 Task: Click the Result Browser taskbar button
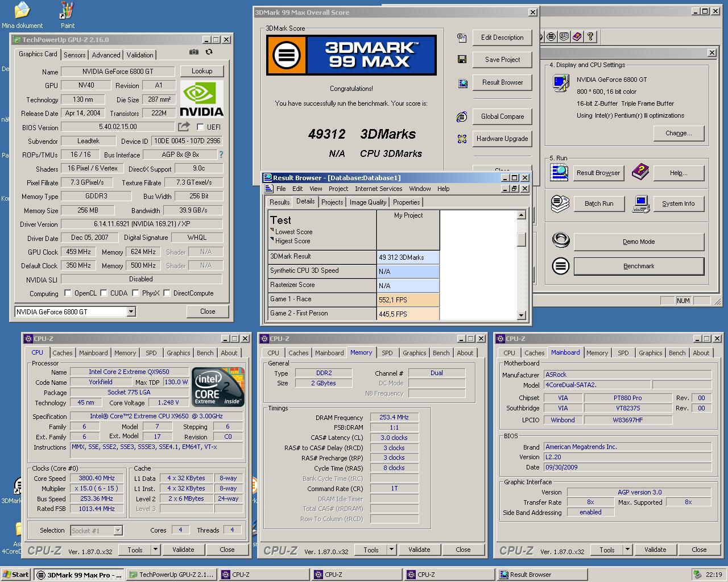coord(541,575)
